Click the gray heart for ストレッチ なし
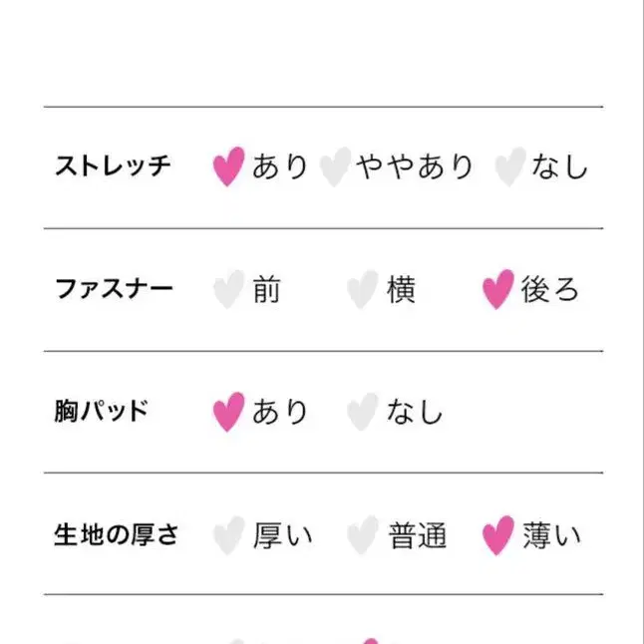This screenshot has width=644, height=644. click(509, 166)
